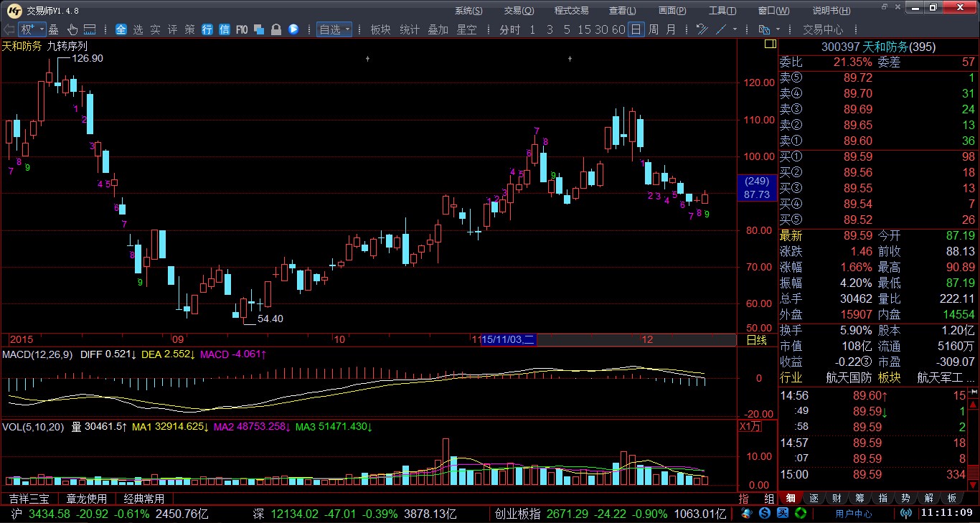This screenshot has height=523, width=980.
Task: Switch to the 财 tab in bottom panel
Action: pos(837,498)
